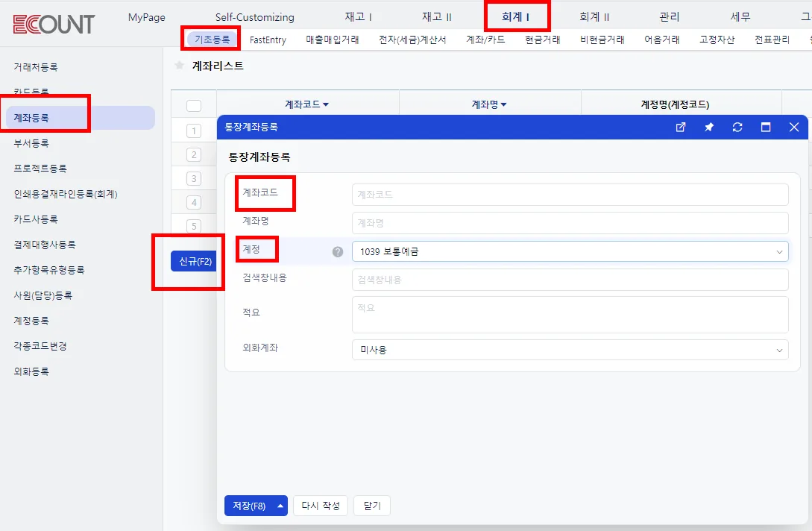Image resolution: width=812 pixels, height=531 pixels.
Task: Click the 검색창내용 input field
Action: click(x=570, y=280)
